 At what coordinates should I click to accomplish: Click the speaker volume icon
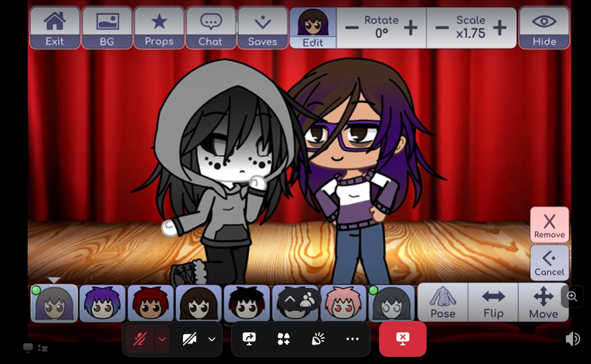tap(572, 339)
